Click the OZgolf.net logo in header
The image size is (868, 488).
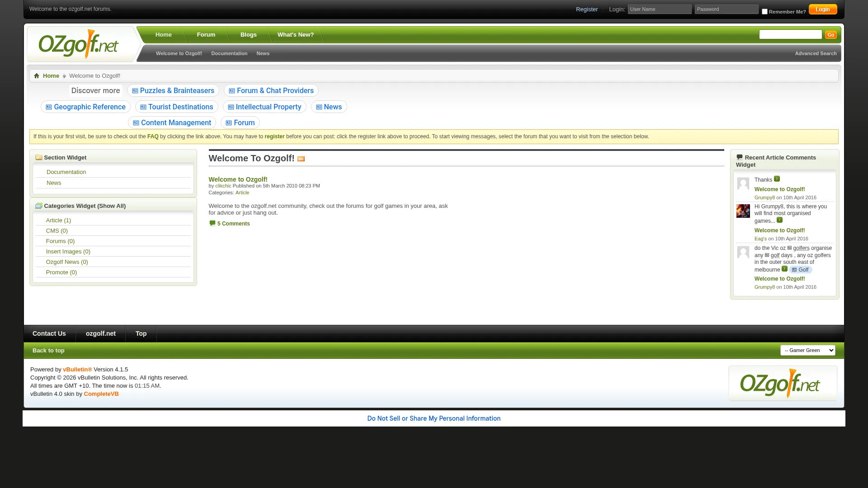[79, 44]
